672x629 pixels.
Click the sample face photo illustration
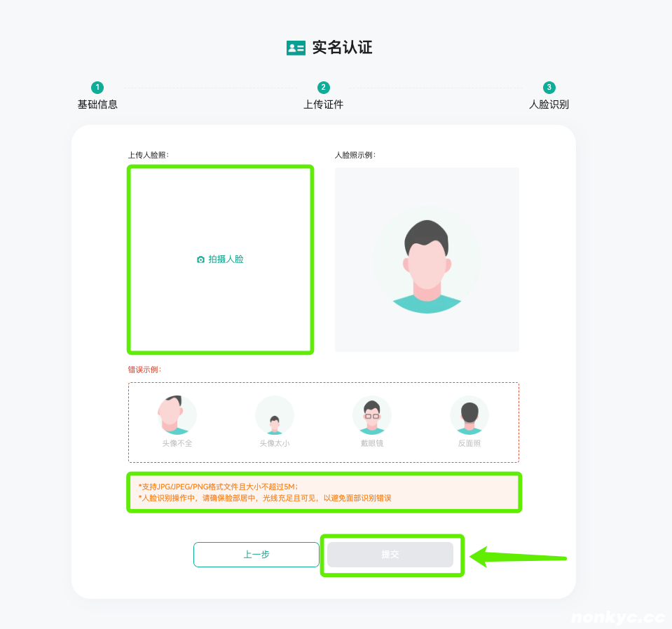[x=427, y=260]
